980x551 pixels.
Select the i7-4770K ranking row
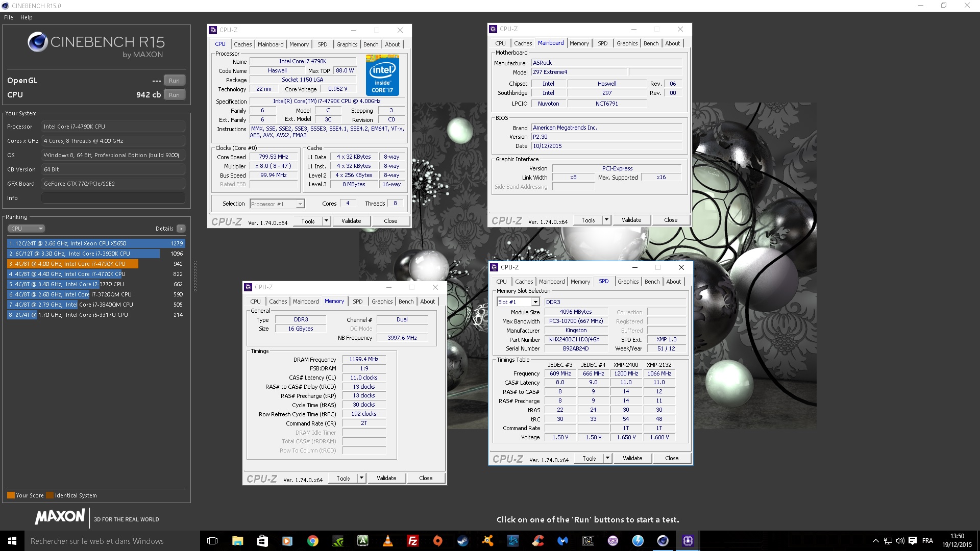[96, 274]
